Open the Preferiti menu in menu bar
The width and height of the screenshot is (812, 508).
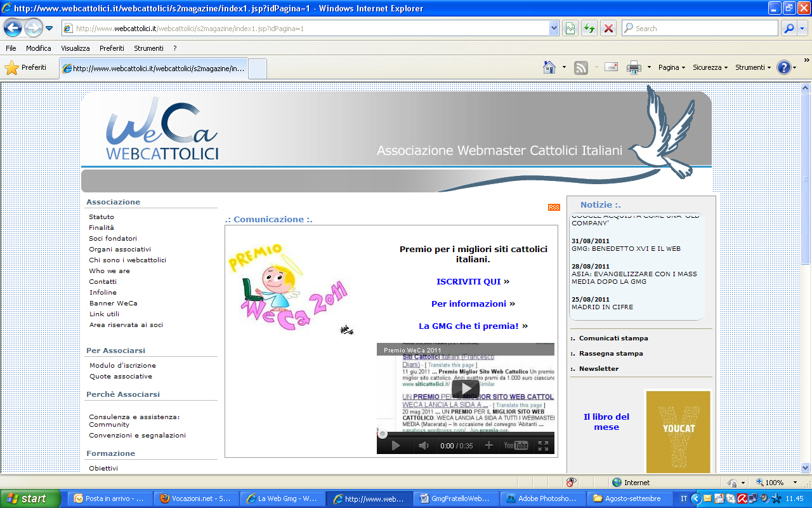pyautogui.click(x=112, y=48)
